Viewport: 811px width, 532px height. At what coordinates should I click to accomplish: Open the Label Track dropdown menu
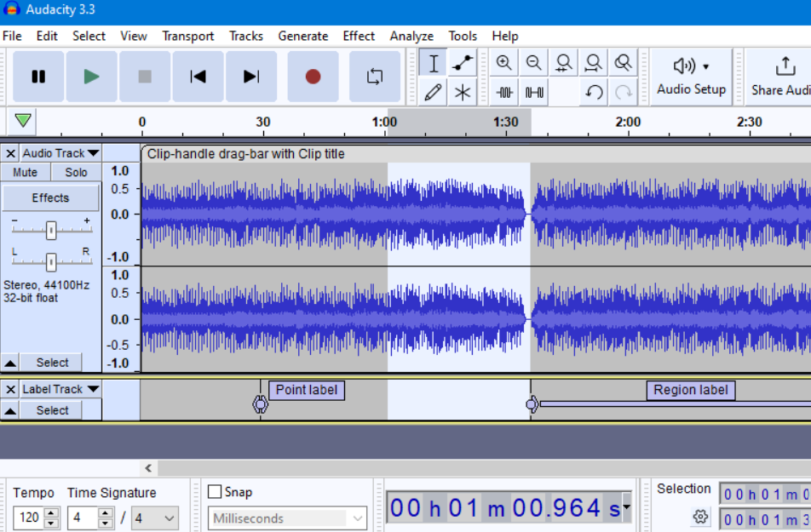[61, 389]
